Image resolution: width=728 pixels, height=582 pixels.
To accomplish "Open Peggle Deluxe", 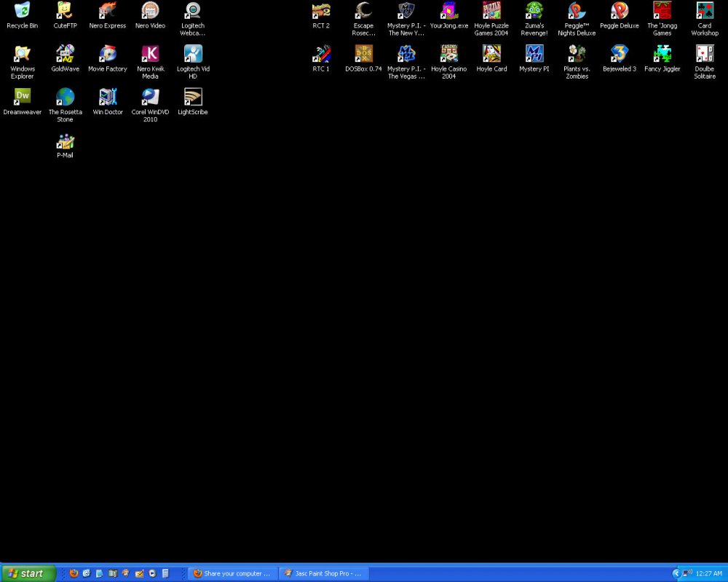I will pyautogui.click(x=619, y=11).
